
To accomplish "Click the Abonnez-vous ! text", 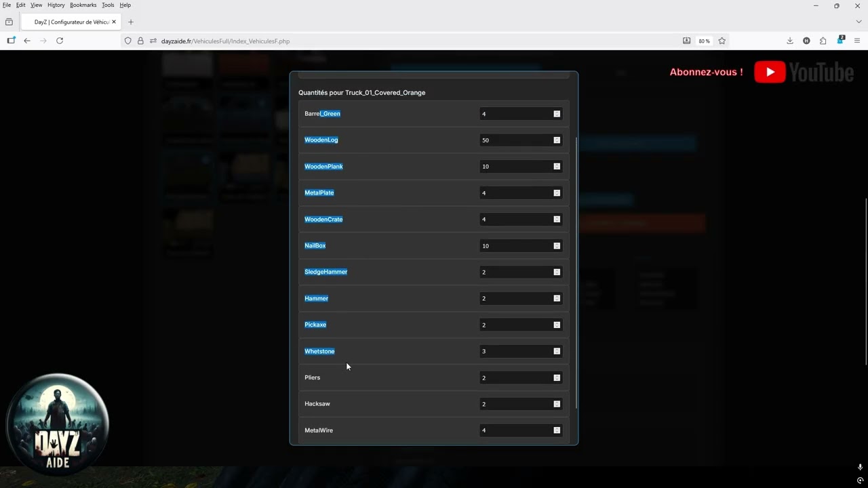I will [706, 72].
